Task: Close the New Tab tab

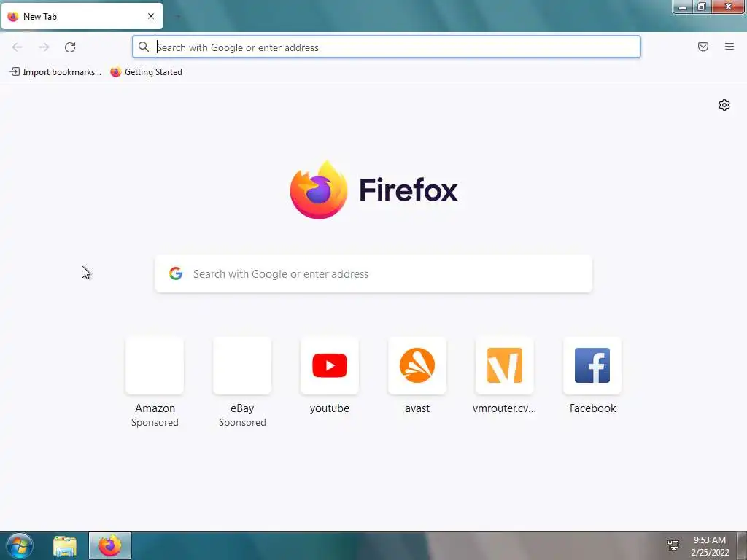Action: coord(151,16)
